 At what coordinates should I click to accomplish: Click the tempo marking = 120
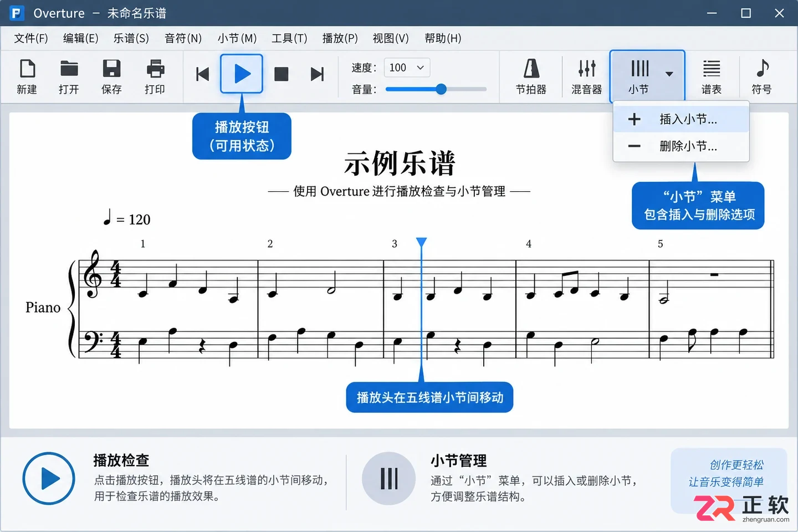[127, 219]
